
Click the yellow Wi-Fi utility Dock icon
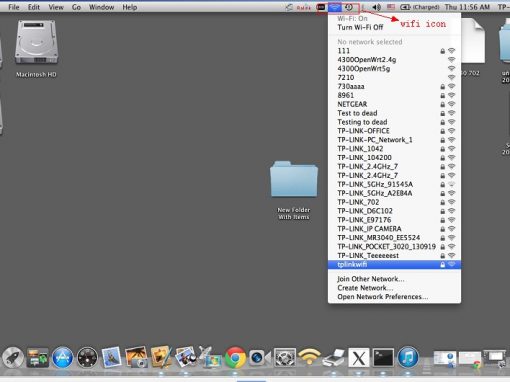click(x=309, y=357)
